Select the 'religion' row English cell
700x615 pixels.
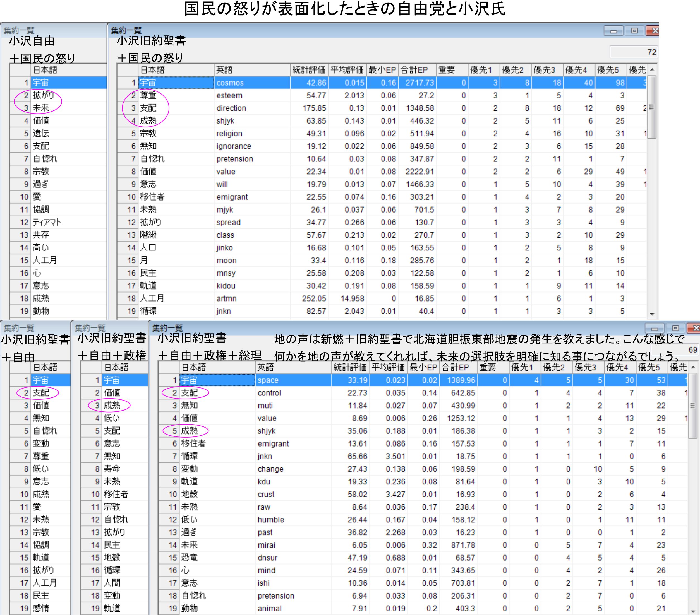229,134
